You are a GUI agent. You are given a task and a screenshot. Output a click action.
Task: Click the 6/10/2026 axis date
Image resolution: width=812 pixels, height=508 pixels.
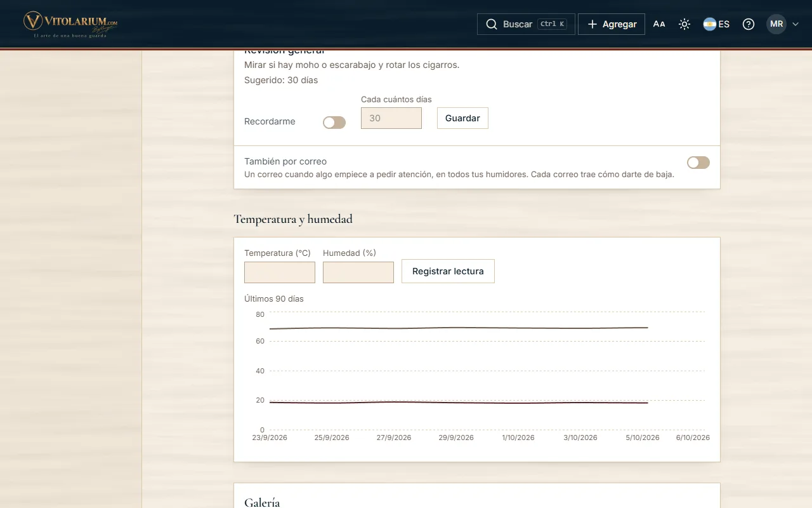[x=693, y=438]
